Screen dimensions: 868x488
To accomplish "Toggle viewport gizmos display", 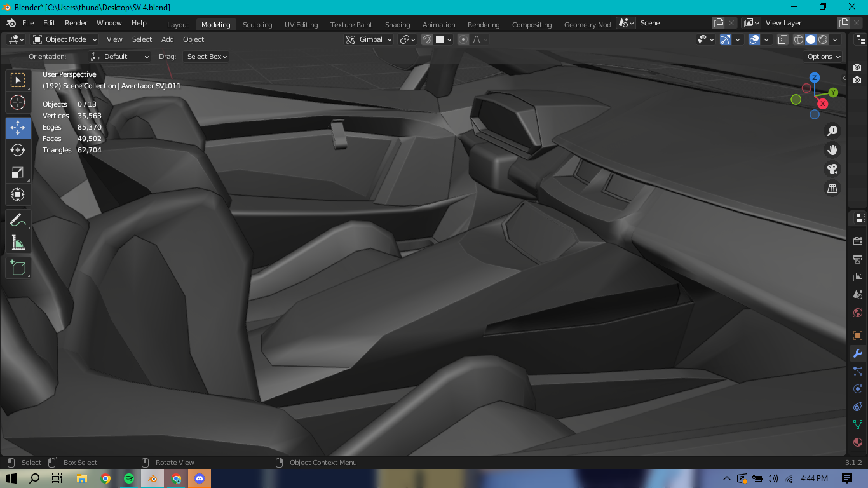I will tap(726, 39).
